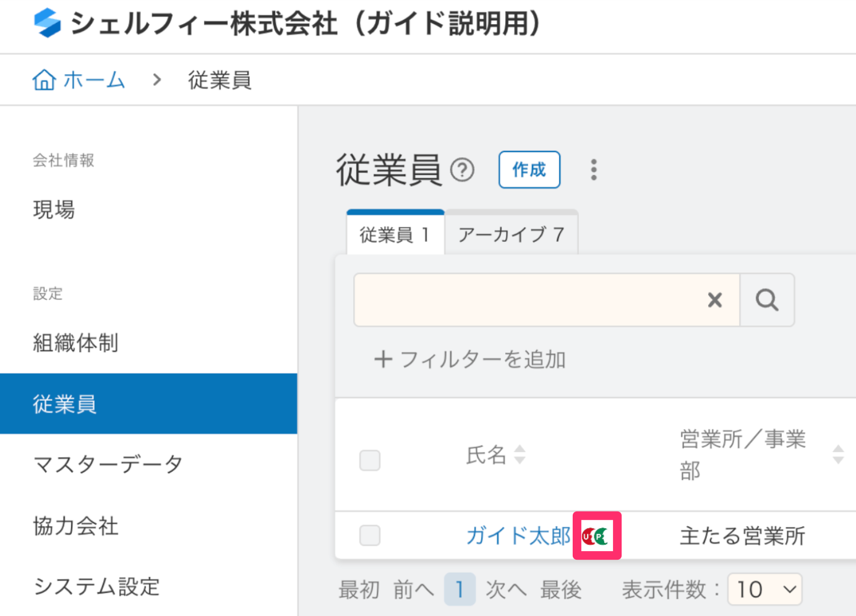This screenshot has height=616, width=856.
Task: Toggle the select-all checkbox in table header
Action: (x=370, y=460)
